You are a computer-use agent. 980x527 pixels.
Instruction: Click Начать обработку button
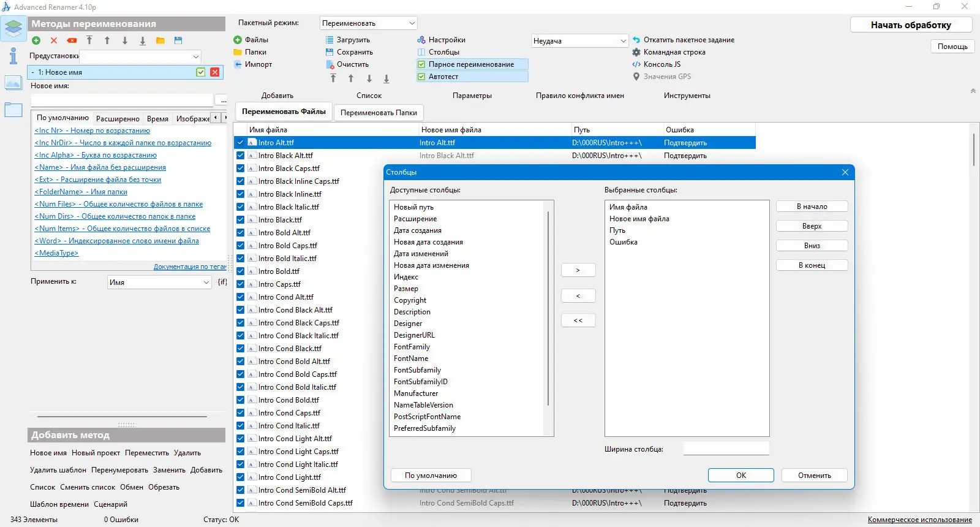tap(911, 25)
